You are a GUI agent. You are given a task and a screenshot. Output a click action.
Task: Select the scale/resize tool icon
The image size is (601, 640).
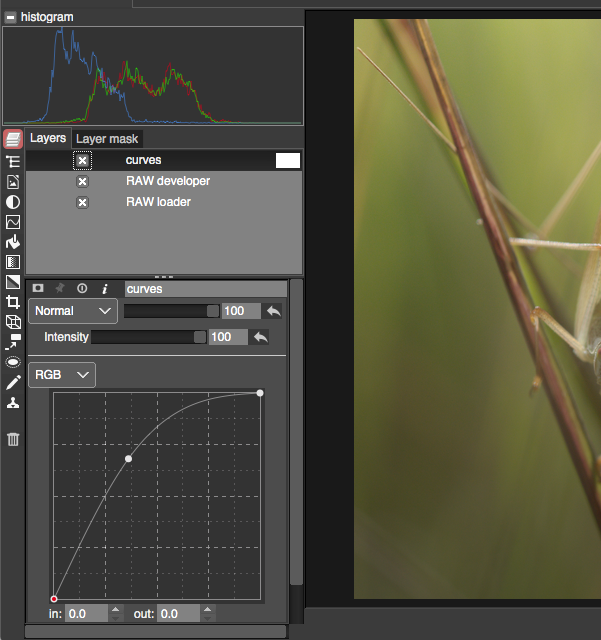(x=13, y=342)
